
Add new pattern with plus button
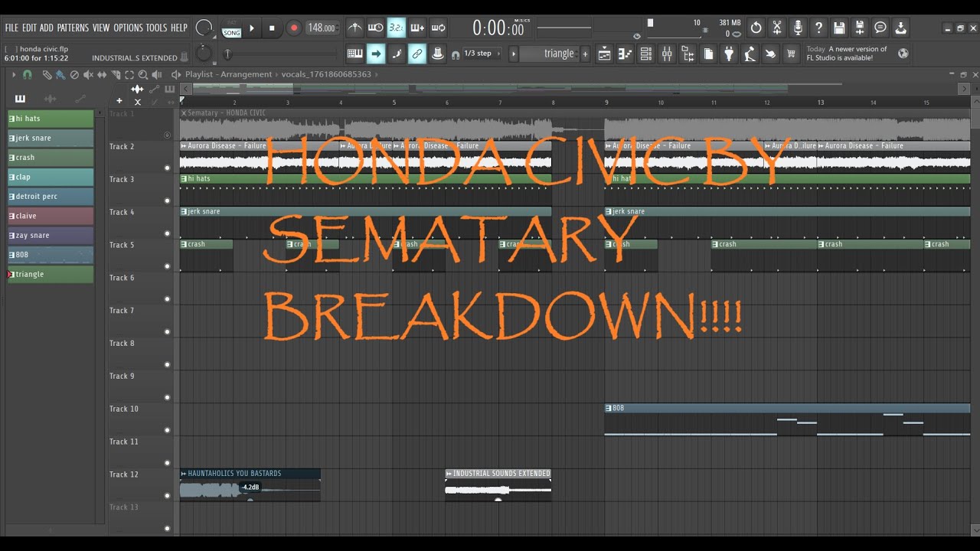tap(586, 54)
